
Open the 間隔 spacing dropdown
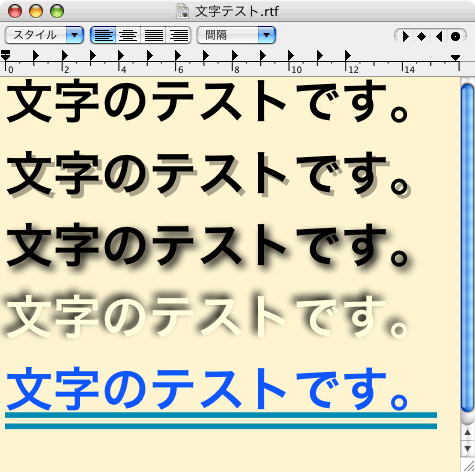(236, 35)
